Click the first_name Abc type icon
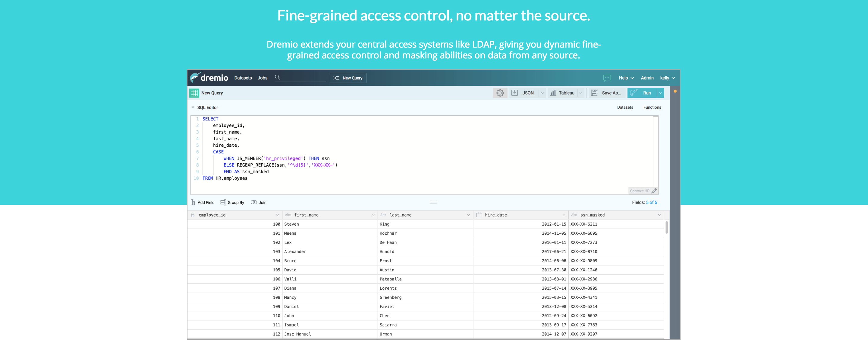This screenshot has height=353, width=868. click(x=288, y=215)
